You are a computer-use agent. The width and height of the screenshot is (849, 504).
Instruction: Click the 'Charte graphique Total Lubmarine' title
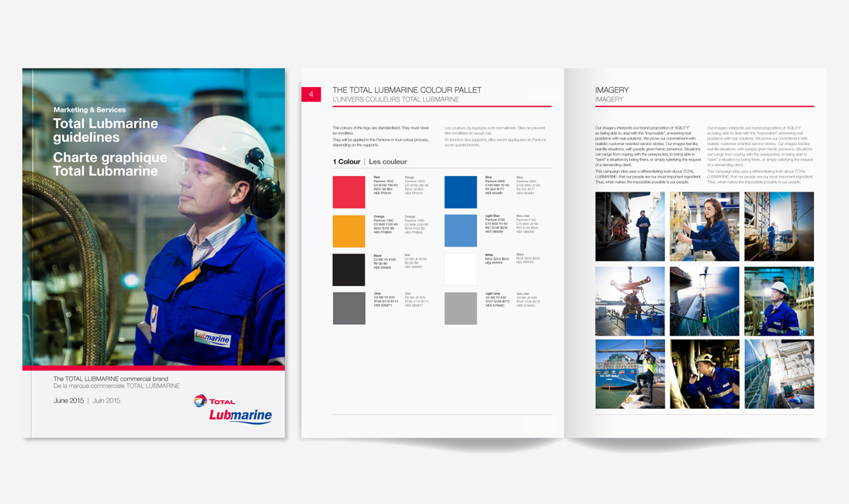coord(110,164)
